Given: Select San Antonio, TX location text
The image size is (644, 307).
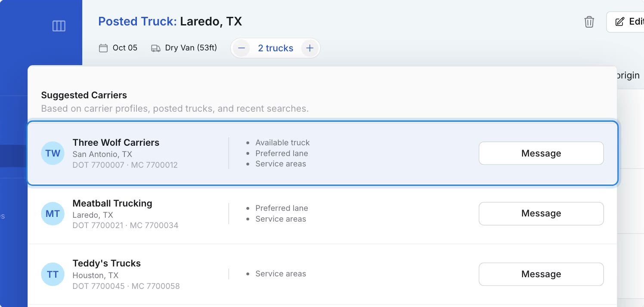Looking at the screenshot, I should pos(102,154).
